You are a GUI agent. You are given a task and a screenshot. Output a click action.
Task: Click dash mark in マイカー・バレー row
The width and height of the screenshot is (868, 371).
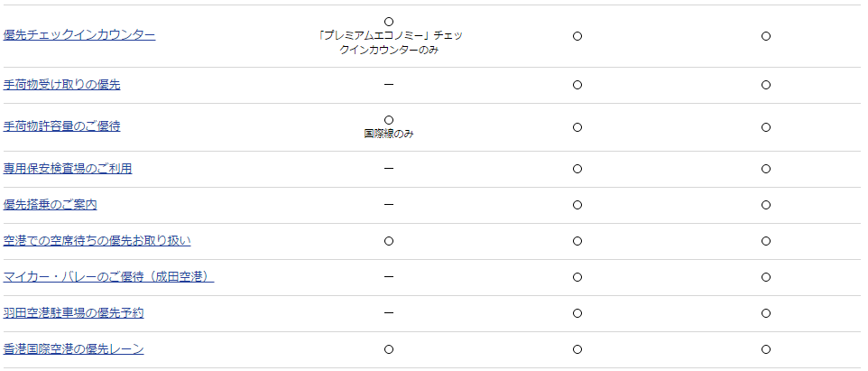389,277
